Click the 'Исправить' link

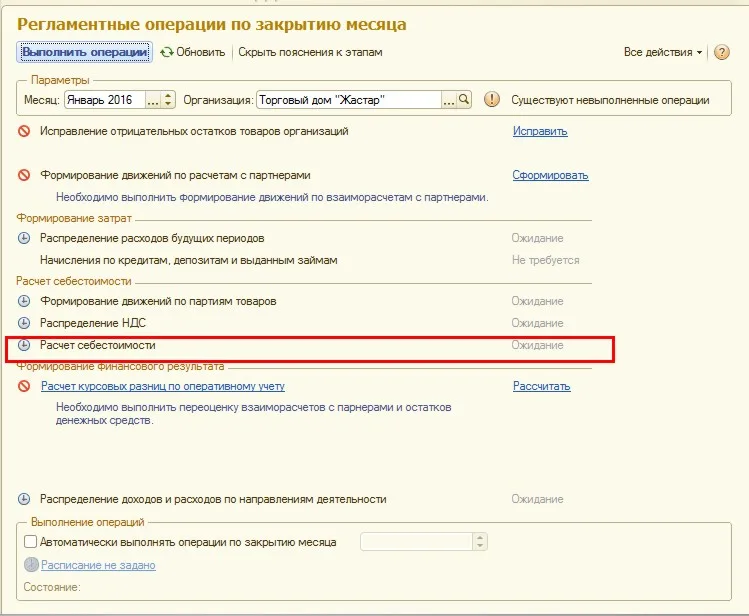pyautogui.click(x=540, y=131)
